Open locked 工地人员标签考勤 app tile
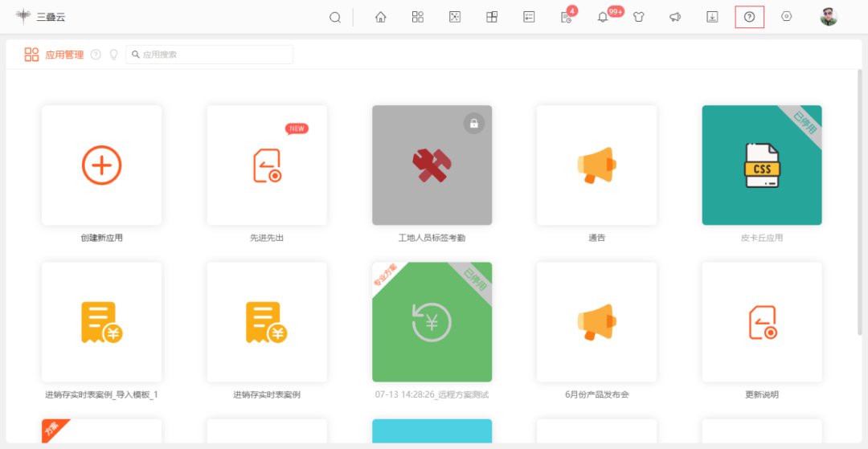868x449 pixels. [432, 165]
